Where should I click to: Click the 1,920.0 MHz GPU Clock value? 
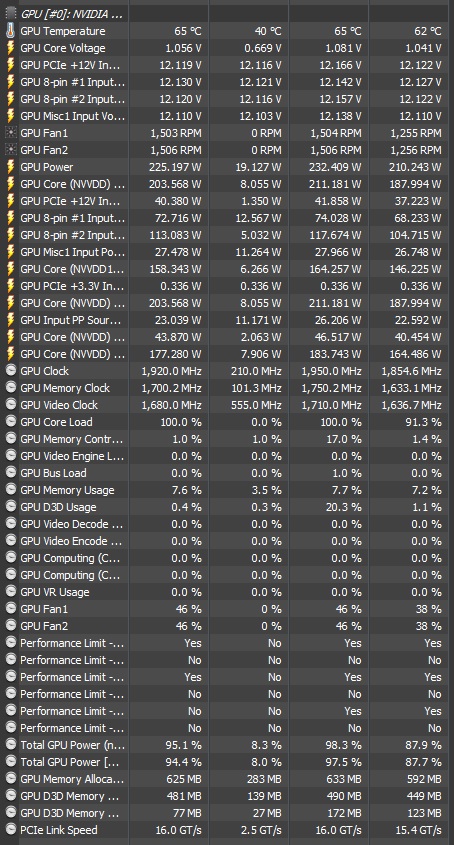point(171,371)
